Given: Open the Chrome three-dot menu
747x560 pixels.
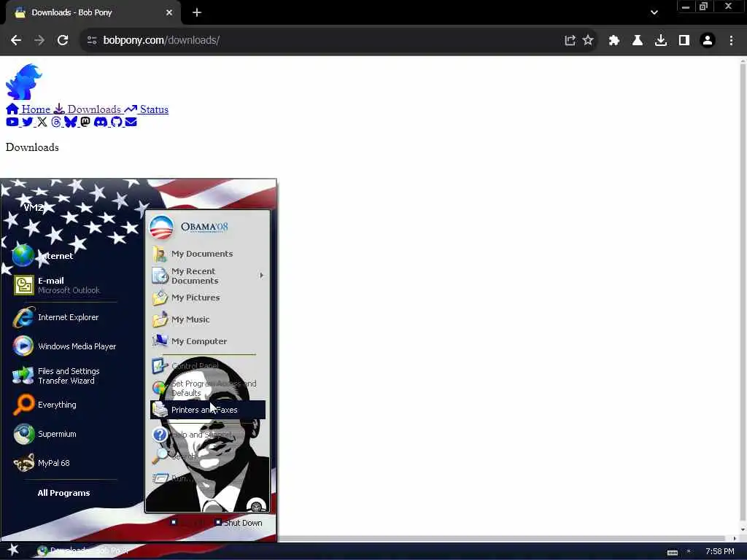Looking at the screenshot, I should (731, 40).
